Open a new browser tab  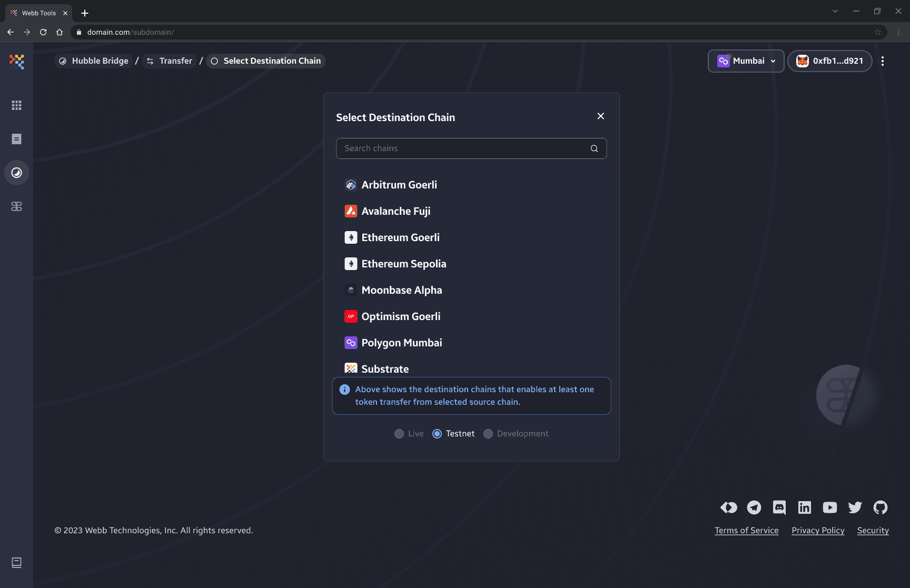pos(85,13)
